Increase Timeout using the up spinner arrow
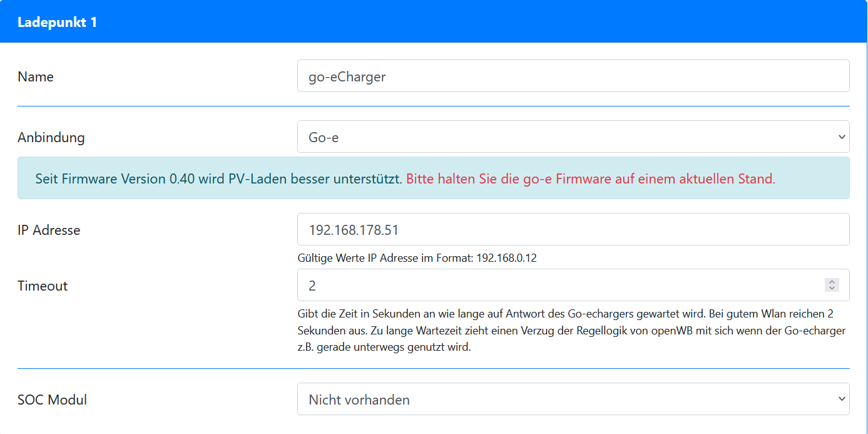Viewport: 868px width, 434px height. [x=832, y=282]
